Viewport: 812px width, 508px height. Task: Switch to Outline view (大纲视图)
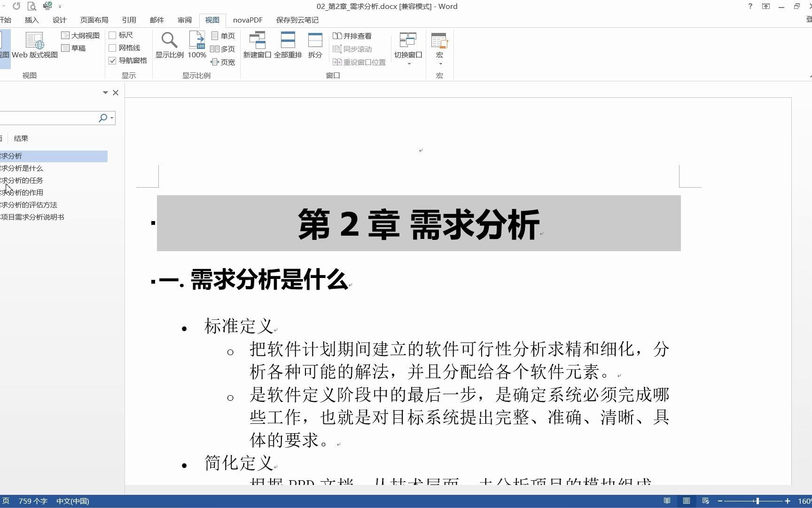(80, 35)
